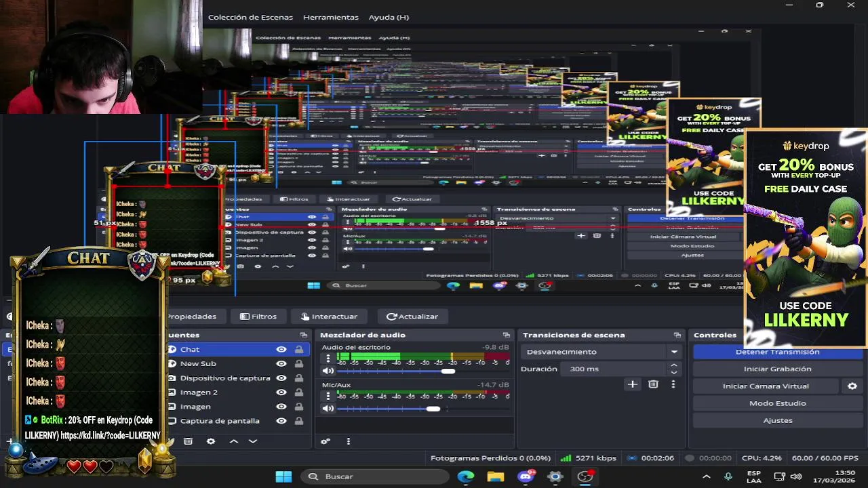Screen dimensions: 868x488
Task: Toggle lock on Chat source
Action: (298, 350)
